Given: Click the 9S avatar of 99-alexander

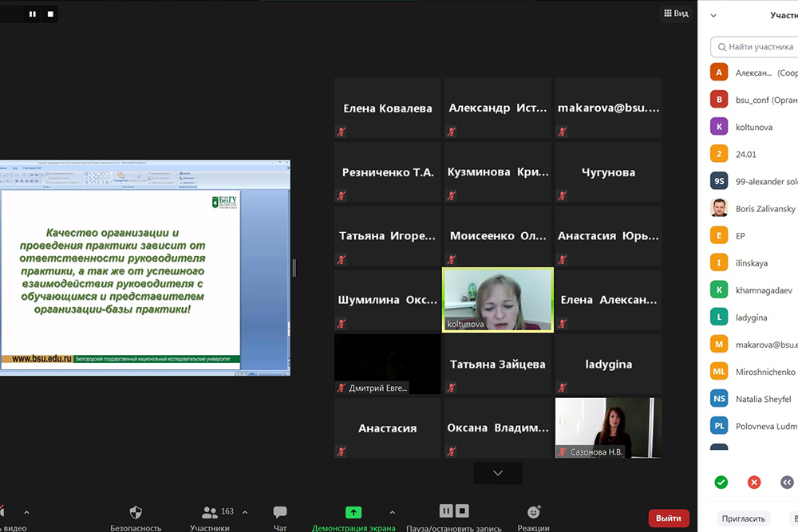Looking at the screenshot, I should (719, 181).
